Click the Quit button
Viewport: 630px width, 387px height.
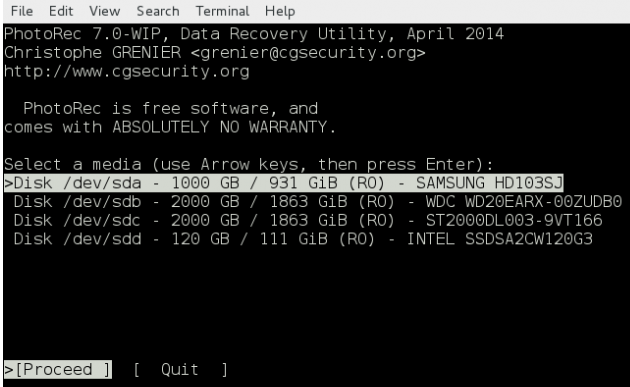[180, 369]
